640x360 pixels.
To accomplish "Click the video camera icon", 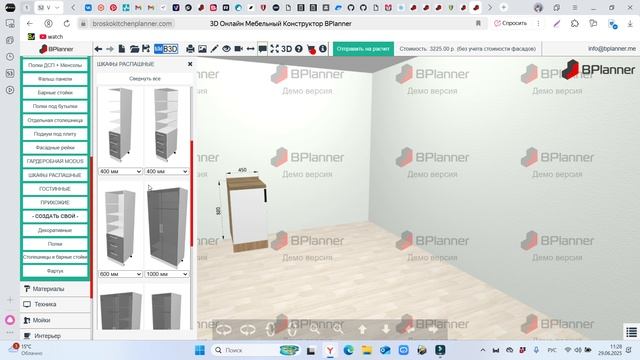I will point(238,49).
